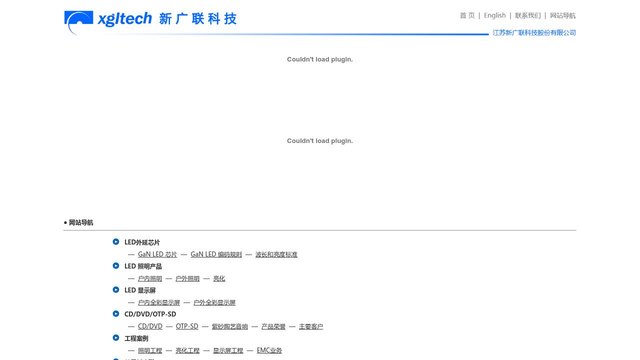
Task: Open the underlined CD/DVD link
Action: pyautogui.click(x=150, y=326)
